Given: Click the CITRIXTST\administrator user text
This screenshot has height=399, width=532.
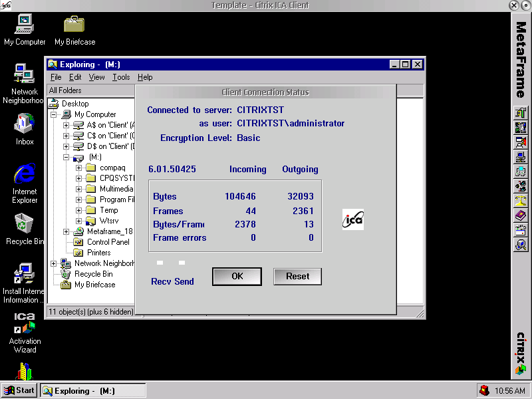Looking at the screenshot, I should [x=291, y=124].
